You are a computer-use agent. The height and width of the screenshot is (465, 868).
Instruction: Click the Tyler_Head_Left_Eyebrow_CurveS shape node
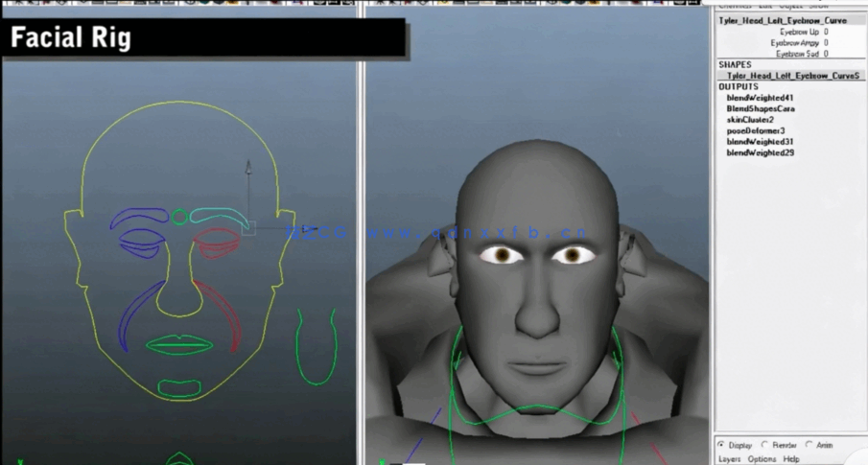tap(792, 76)
